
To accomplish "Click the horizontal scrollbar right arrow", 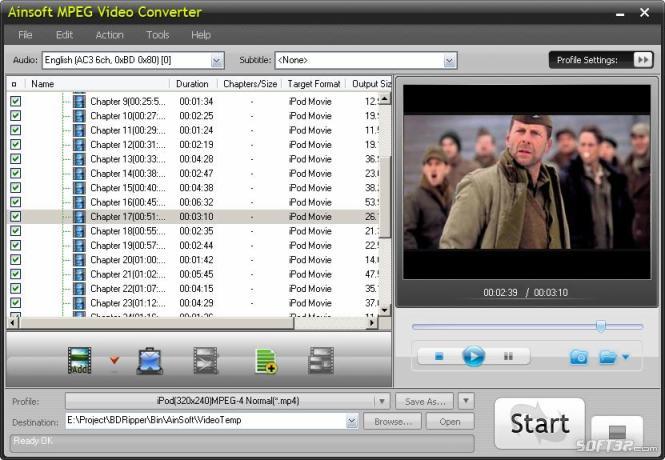I will point(372,323).
